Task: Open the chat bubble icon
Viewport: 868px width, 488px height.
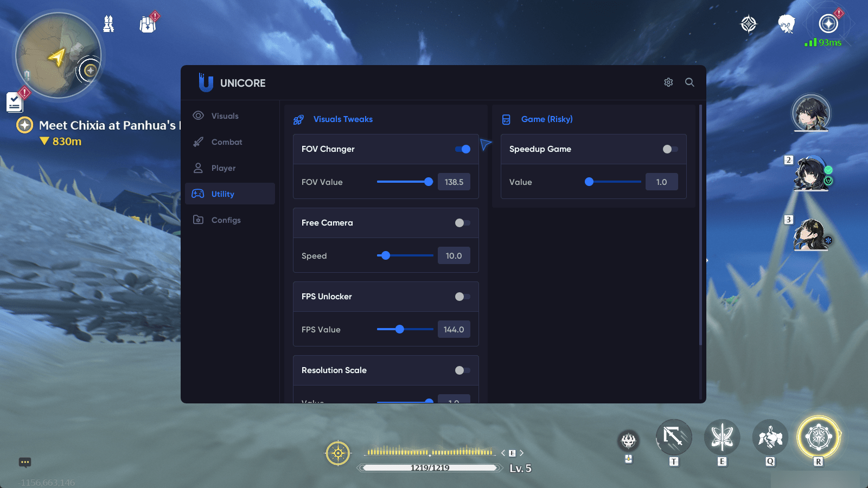Action: click(25, 463)
